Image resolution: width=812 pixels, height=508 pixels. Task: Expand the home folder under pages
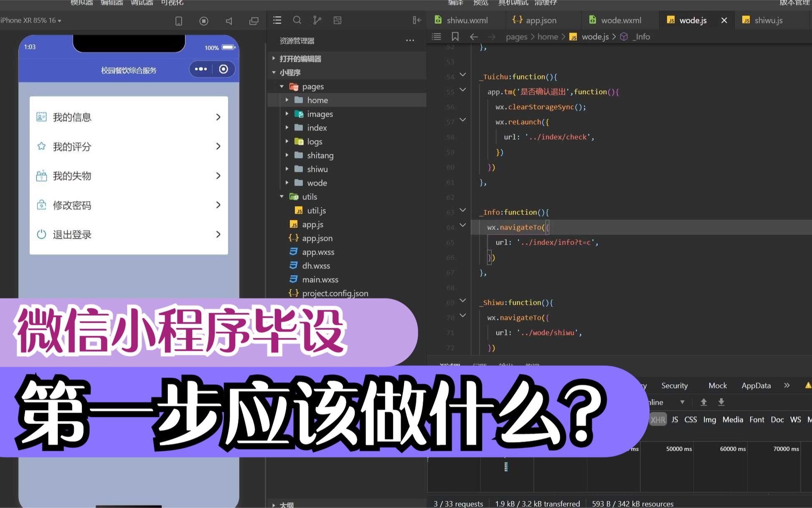(x=287, y=100)
